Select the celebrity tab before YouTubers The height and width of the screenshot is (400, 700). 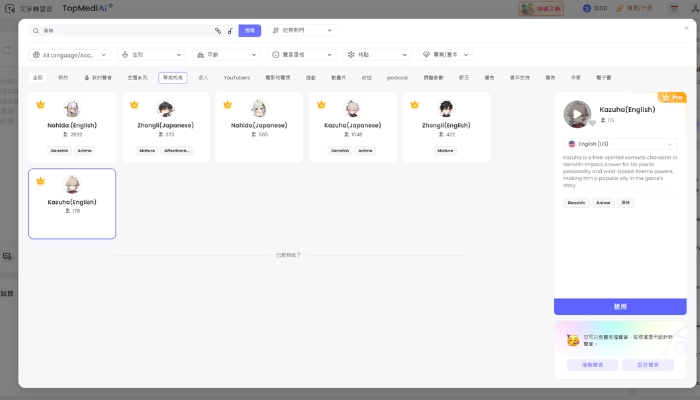[x=203, y=78]
